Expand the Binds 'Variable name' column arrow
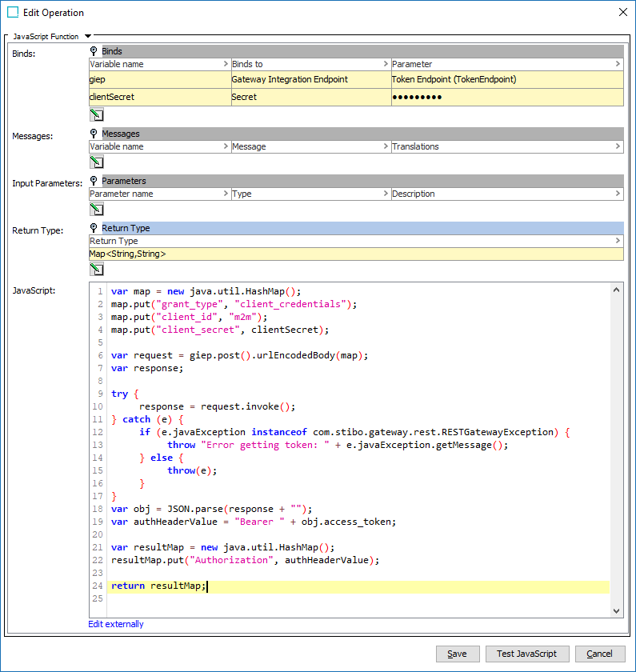The image size is (636, 672). coord(225,64)
